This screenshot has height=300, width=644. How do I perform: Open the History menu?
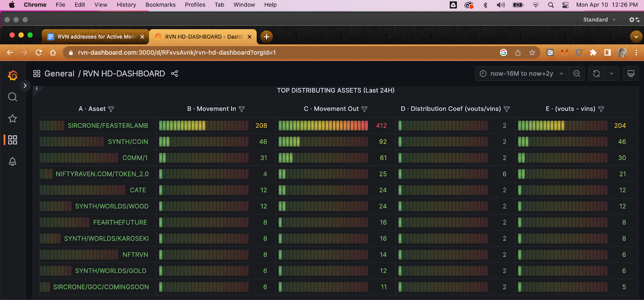tap(126, 5)
